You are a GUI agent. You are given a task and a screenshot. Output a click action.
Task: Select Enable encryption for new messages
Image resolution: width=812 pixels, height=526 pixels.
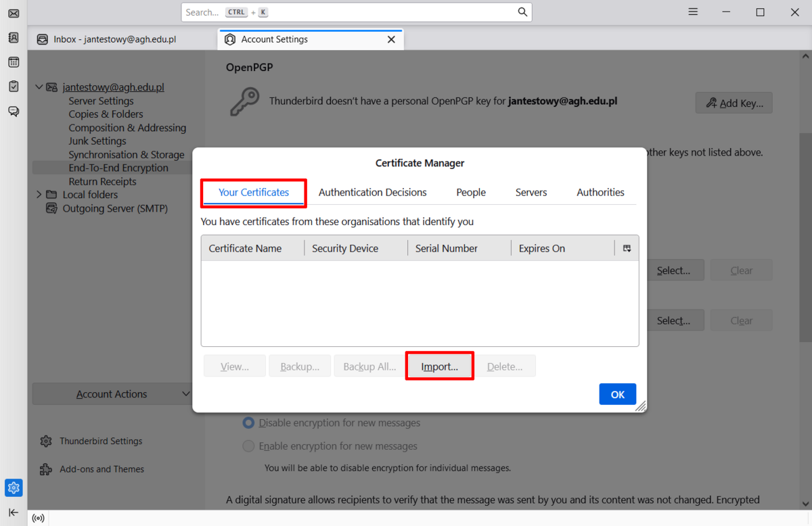249,446
